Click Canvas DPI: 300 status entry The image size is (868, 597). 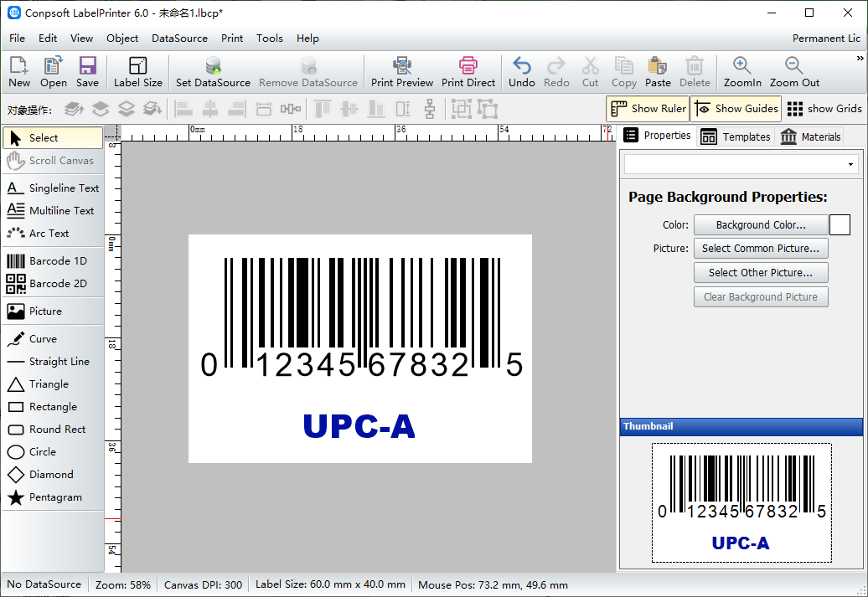(203, 584)
